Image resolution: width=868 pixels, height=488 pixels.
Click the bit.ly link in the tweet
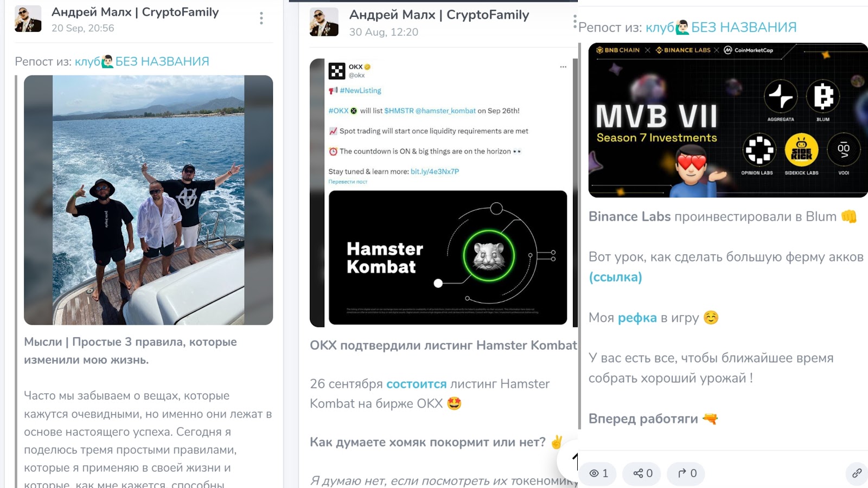coord(435,171)
